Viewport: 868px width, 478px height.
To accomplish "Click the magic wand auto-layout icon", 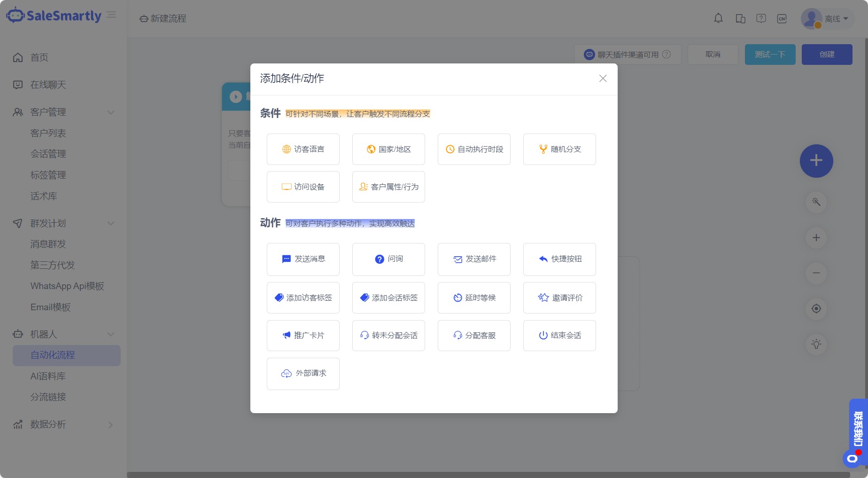I will click(816, 202).
